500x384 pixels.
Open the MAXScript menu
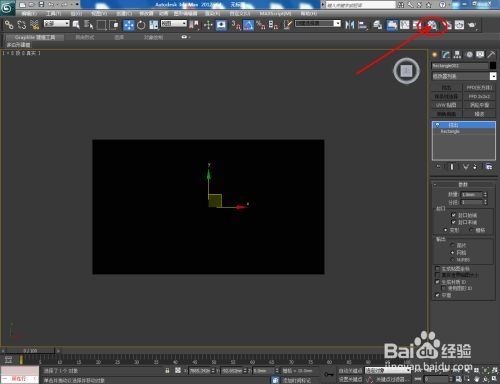(275, 13)
